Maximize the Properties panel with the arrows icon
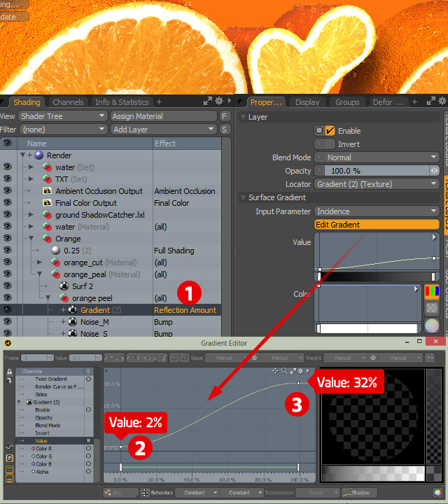Viewport: 448px width, 504px height. 431,101
